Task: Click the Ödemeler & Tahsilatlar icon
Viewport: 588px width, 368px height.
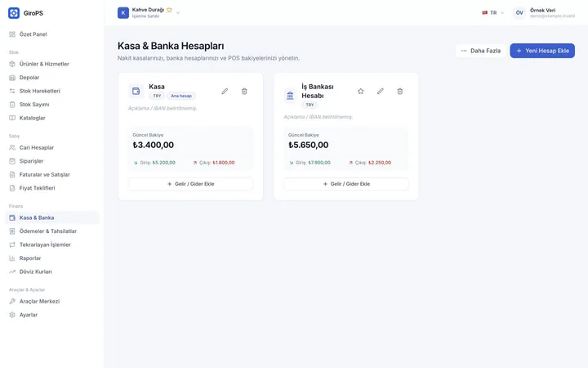Action: click(12, 231)
